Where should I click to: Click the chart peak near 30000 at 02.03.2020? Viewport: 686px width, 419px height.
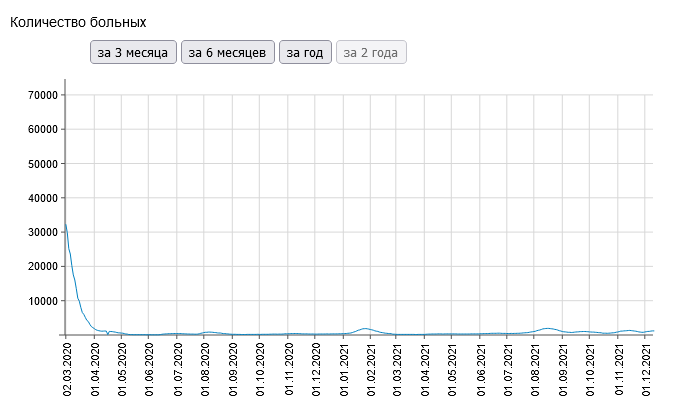click(x=66, y=225)
